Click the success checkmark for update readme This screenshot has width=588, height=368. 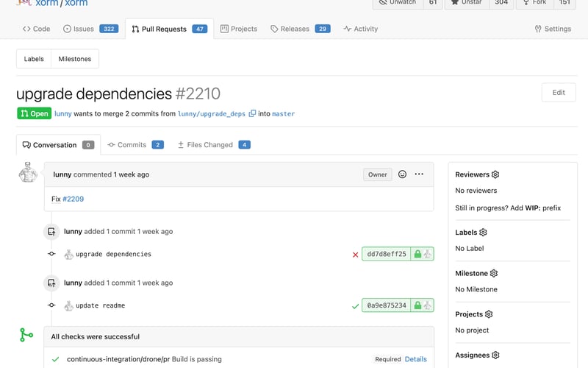click(356, 306)
